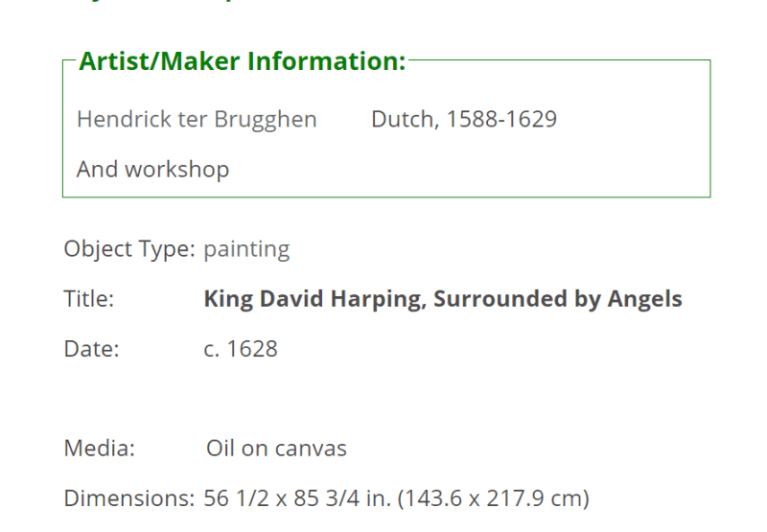This screenshot has width=767, height=532.
Task: Click the Title field label
Action: coord(89,299)
